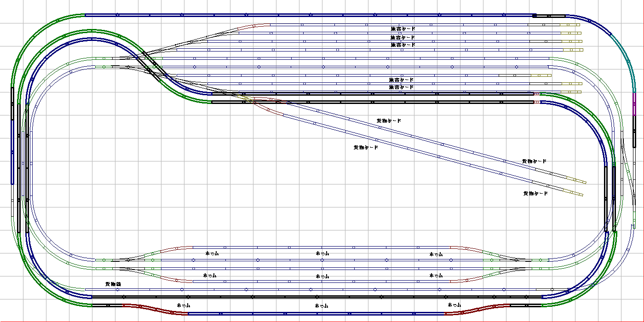Image resolution: width=644 pixels, height=322 pixels.
Task: Select the yellow buffer end of lowest freight yard track
Action: click(575, 193)
